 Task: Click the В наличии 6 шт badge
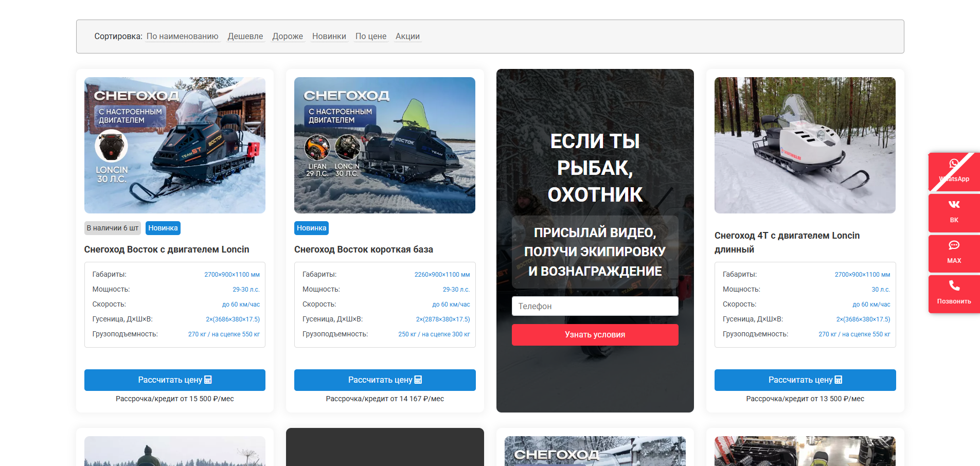point(113,228)
